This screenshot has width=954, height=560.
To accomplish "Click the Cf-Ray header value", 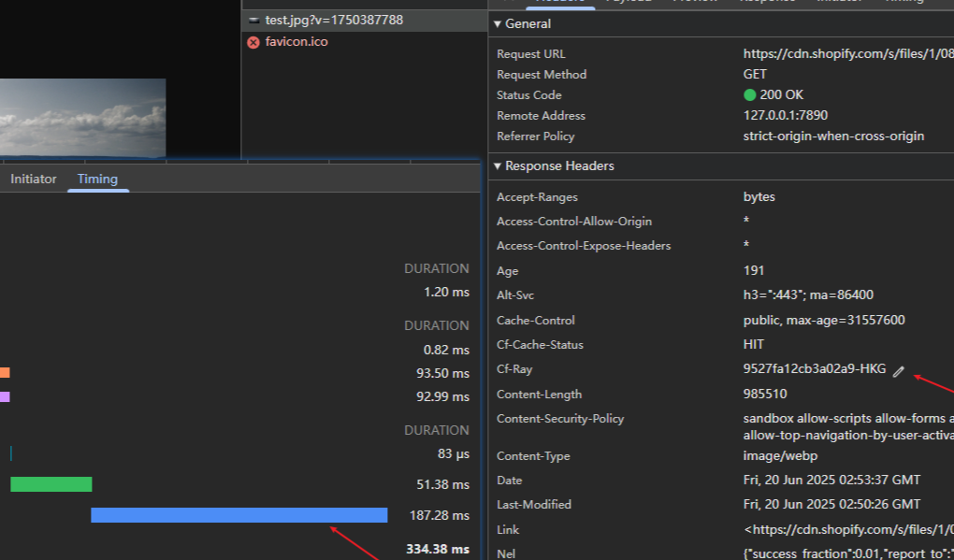I will click(x=814, y=368).
